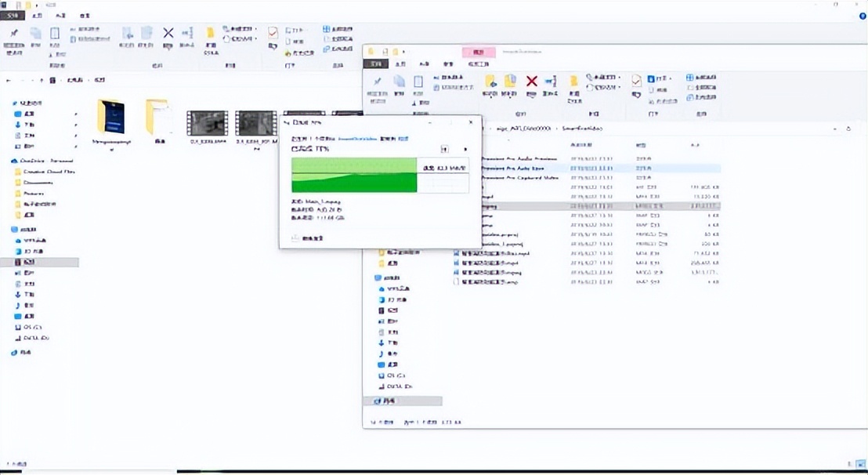This screenshot has height=475, width=868.
Task: Click the Properties checkmark icon in the front window
Action: click(637, 82)
